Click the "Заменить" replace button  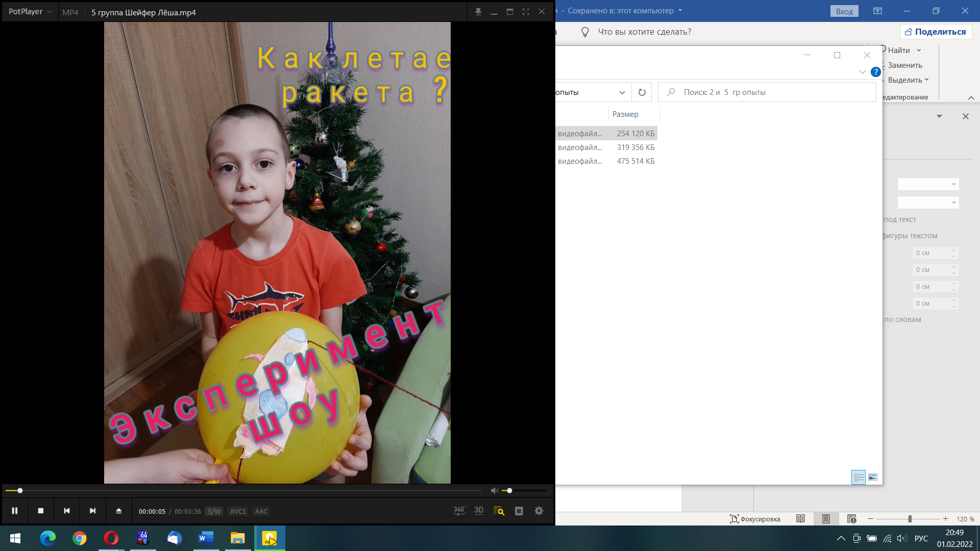tap(904, 65)
